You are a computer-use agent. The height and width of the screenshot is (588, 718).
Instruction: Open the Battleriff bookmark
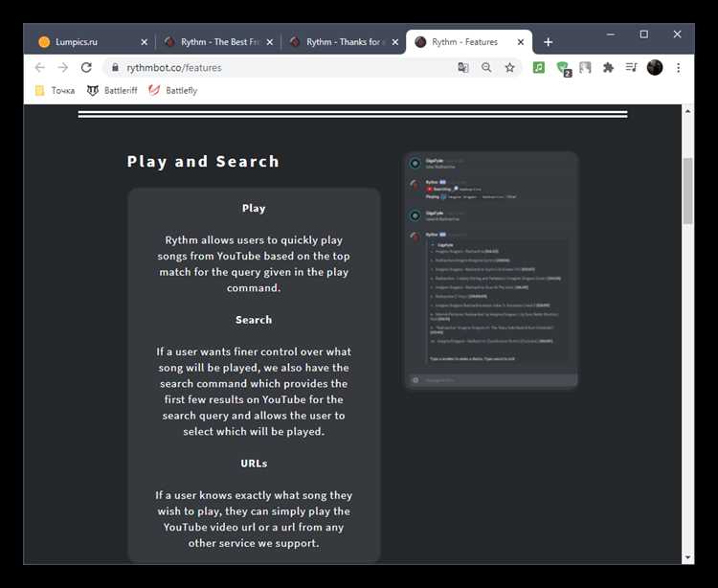point(112,91)
